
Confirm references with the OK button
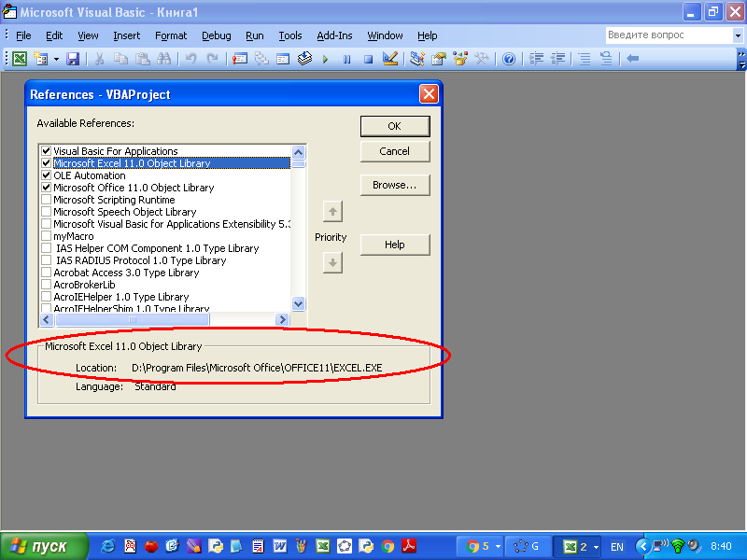(395, 126)
